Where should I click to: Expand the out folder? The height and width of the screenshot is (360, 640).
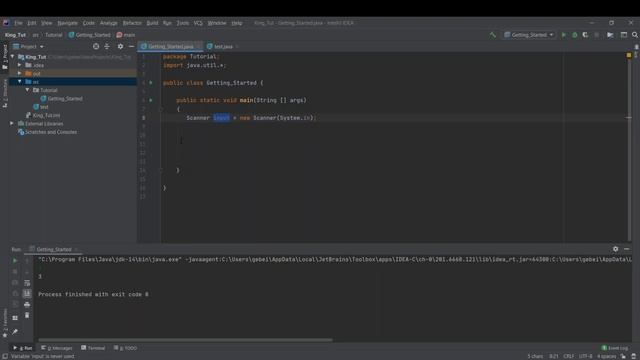pyautogui.click(x=20, y=73)
